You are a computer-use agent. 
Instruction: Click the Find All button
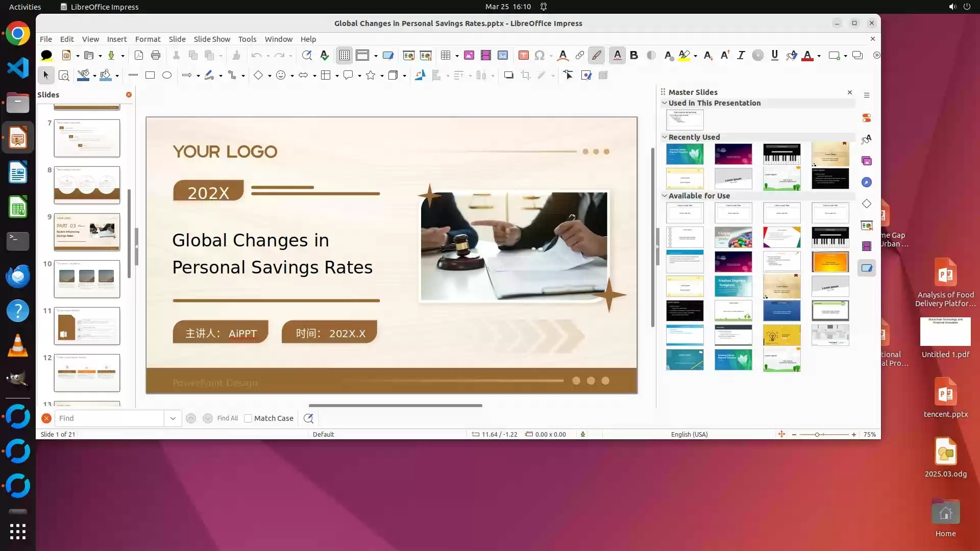227,418
